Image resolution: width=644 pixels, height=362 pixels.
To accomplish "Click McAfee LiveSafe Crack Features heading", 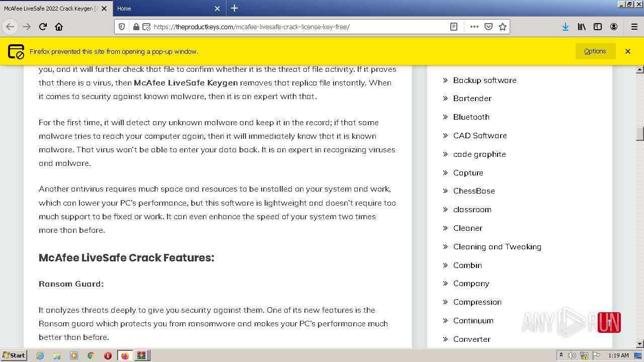I will (126, 257).
